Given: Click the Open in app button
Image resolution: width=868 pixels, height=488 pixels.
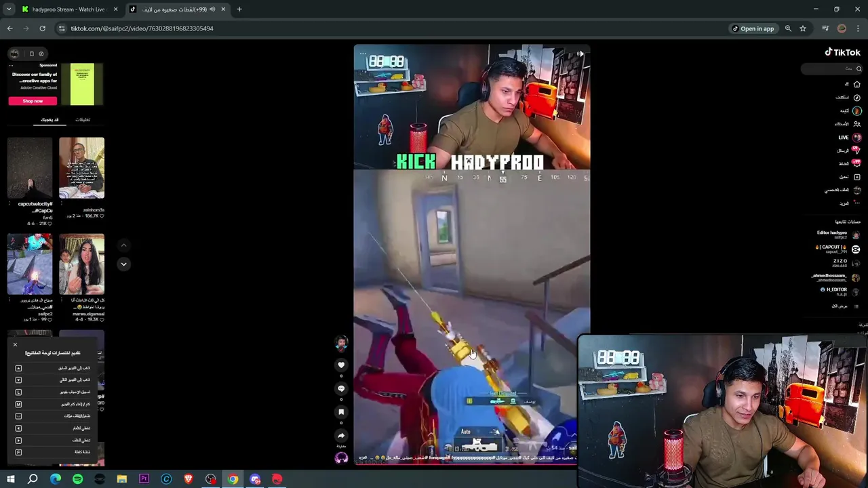Looking at the screenshot, I should click(x=753, y=28).
